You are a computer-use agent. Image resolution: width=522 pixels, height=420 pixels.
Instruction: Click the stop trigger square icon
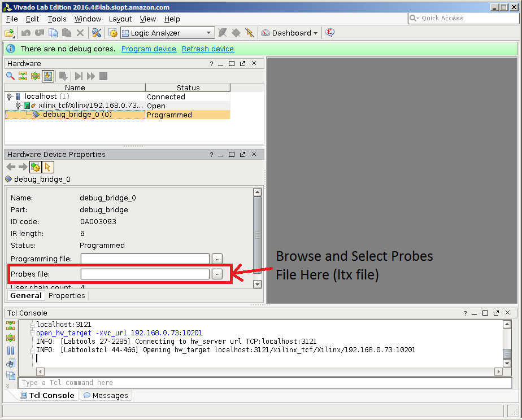tap(103, 76)
